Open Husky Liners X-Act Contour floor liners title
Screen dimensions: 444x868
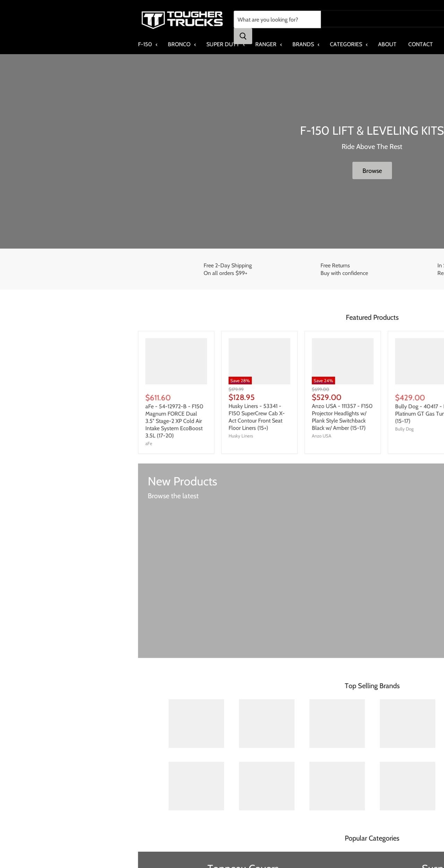click(x=257, y=417)
